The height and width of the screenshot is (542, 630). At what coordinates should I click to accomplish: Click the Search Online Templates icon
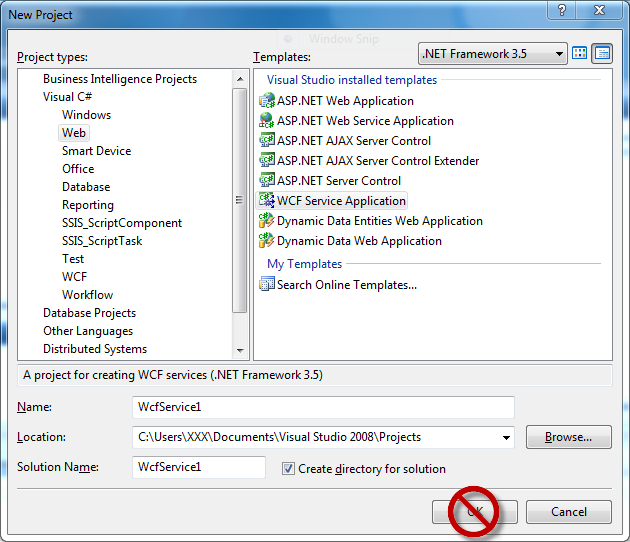(x=267, y=284)
